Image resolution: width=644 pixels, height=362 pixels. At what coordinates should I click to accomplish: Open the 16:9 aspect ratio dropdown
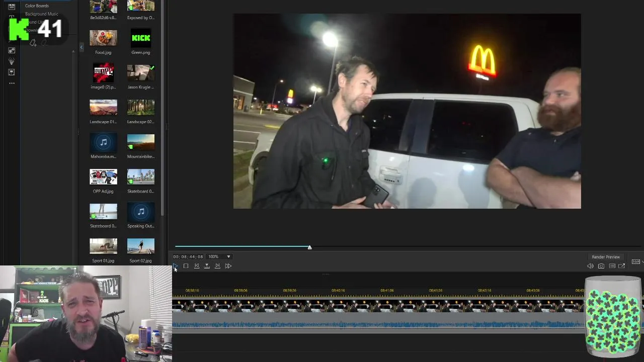coord(637,261)
